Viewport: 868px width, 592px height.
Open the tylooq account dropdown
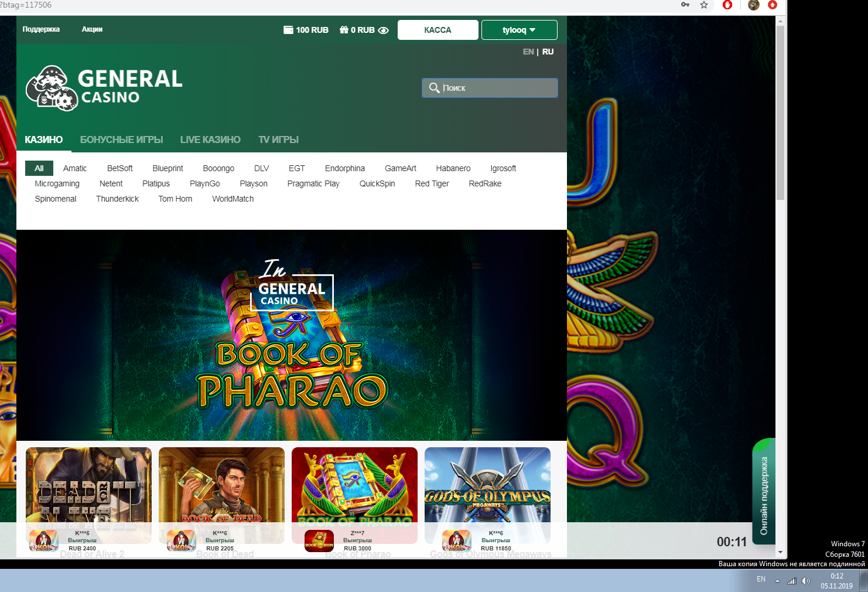coord(520,30)
